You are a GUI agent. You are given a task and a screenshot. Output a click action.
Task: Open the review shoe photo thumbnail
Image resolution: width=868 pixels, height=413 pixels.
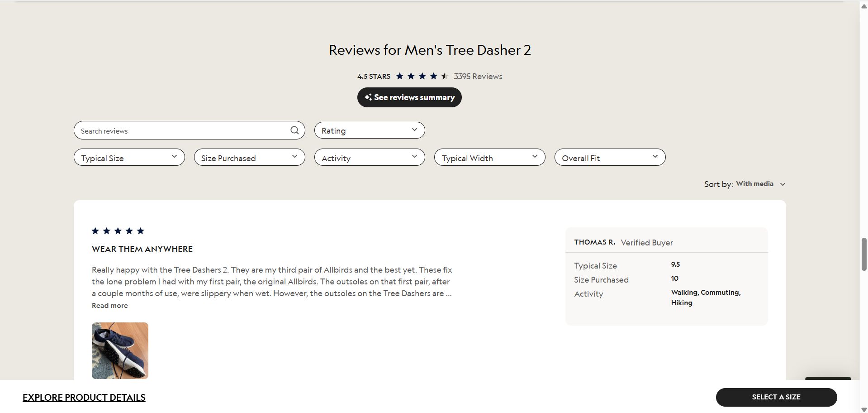(x=120, y=351)
